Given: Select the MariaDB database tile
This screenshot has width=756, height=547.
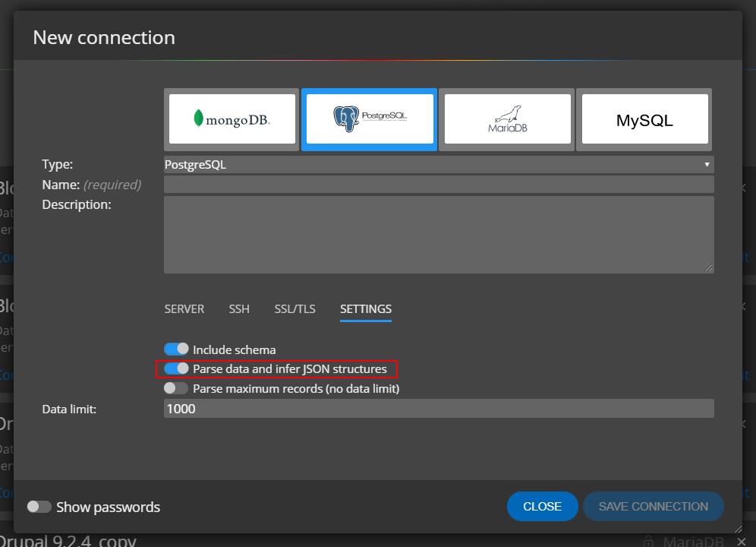Looking at the screenshot, I should tap(507, 119).
